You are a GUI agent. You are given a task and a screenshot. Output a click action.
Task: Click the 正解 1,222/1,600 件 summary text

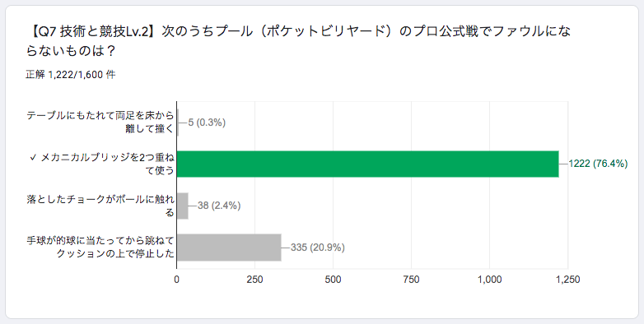pyautogui.click(x=71, y=75)
